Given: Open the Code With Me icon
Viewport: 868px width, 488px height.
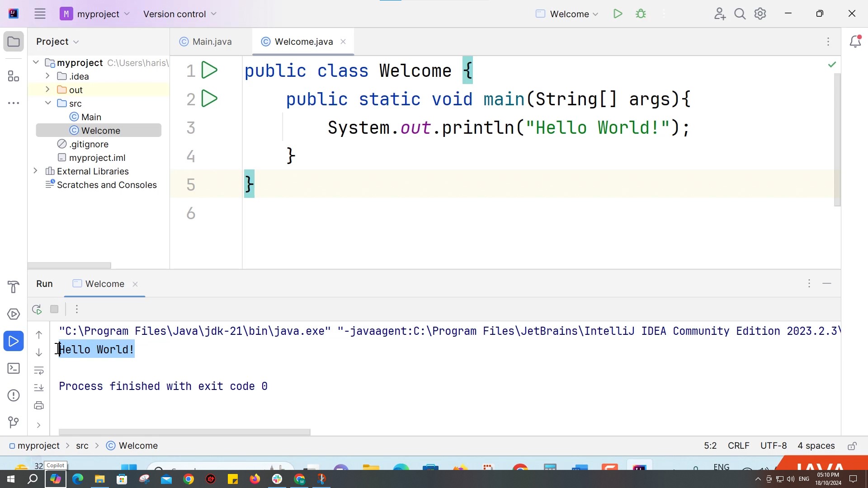Looking at the screenshot, I should click(x=720, y=14).
